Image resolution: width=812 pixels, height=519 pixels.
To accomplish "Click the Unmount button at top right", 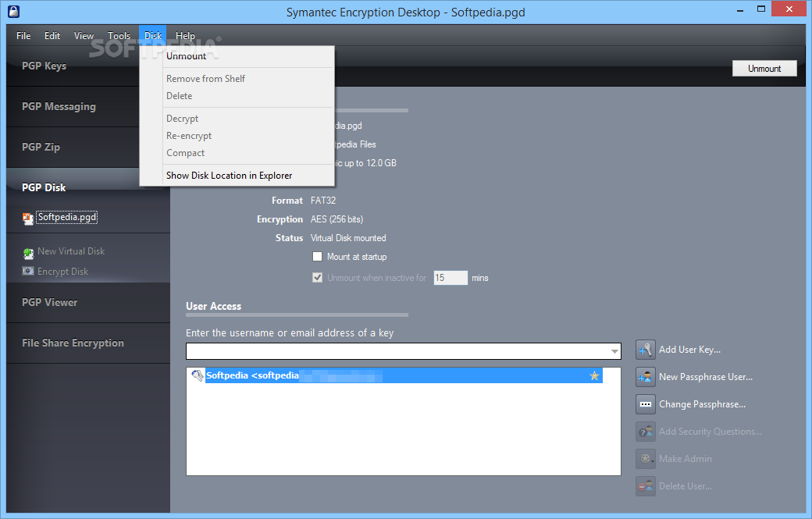I will coord(764,69).
